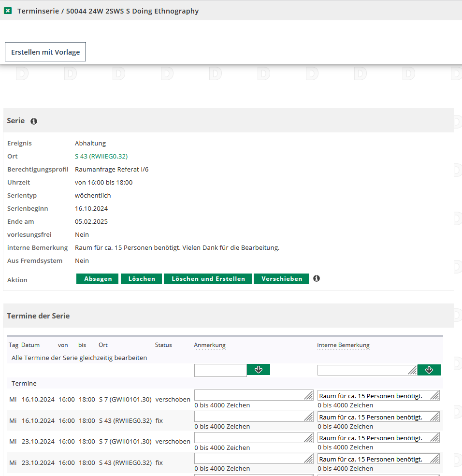
Task: Focus the all-dates Anmerkung input field
Action: tap(220, 370)
